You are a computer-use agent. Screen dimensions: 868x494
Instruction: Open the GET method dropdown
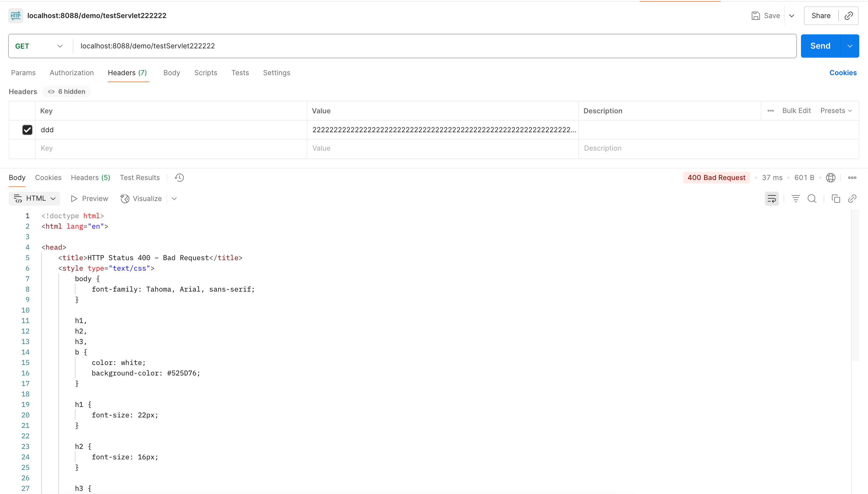point(39,46)
